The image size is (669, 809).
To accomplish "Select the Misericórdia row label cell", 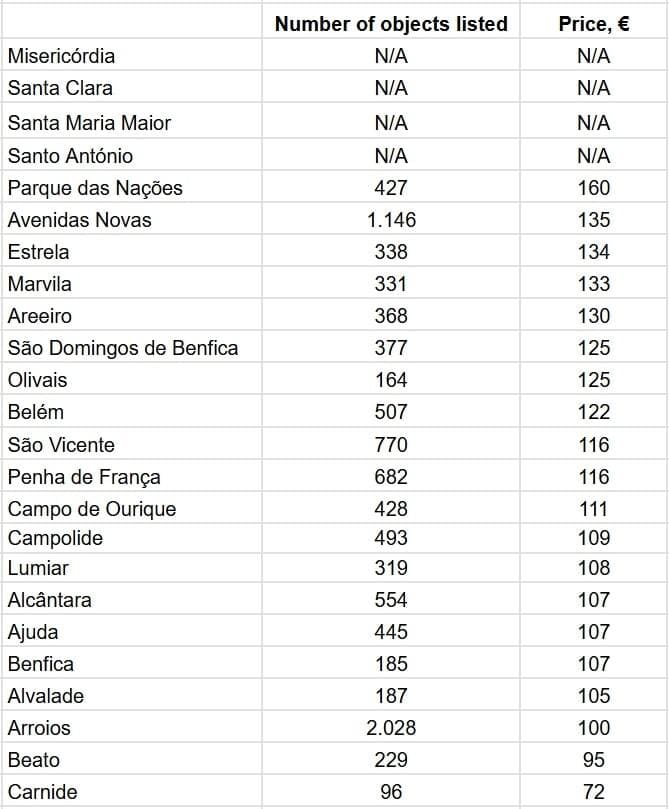I will [61, 56].
